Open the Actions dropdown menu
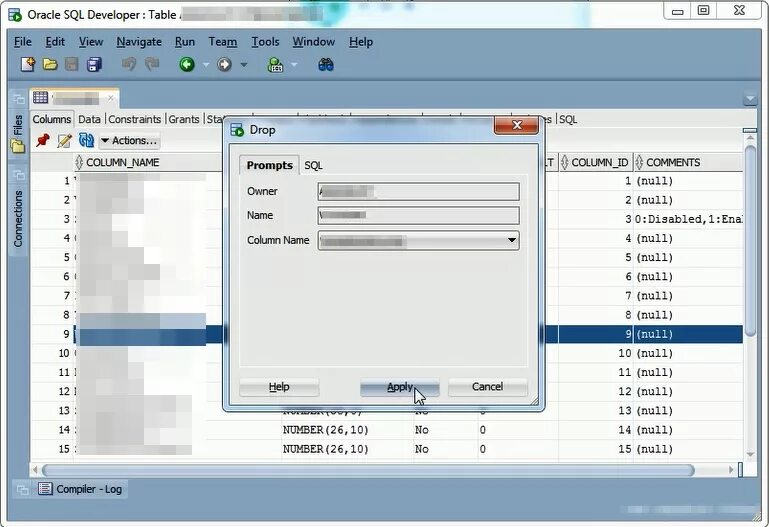This screenshot has width=769, height=527. pyautogui.click(x=129, y=141)
